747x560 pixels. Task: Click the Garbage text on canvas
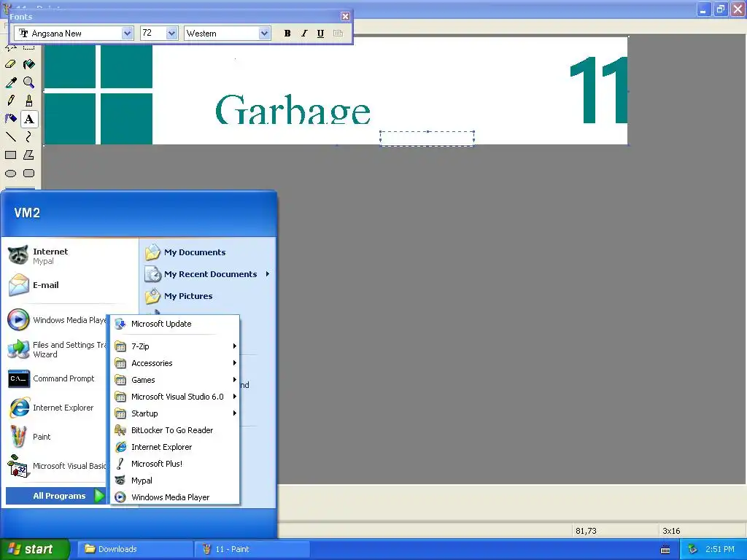(293, 109)
